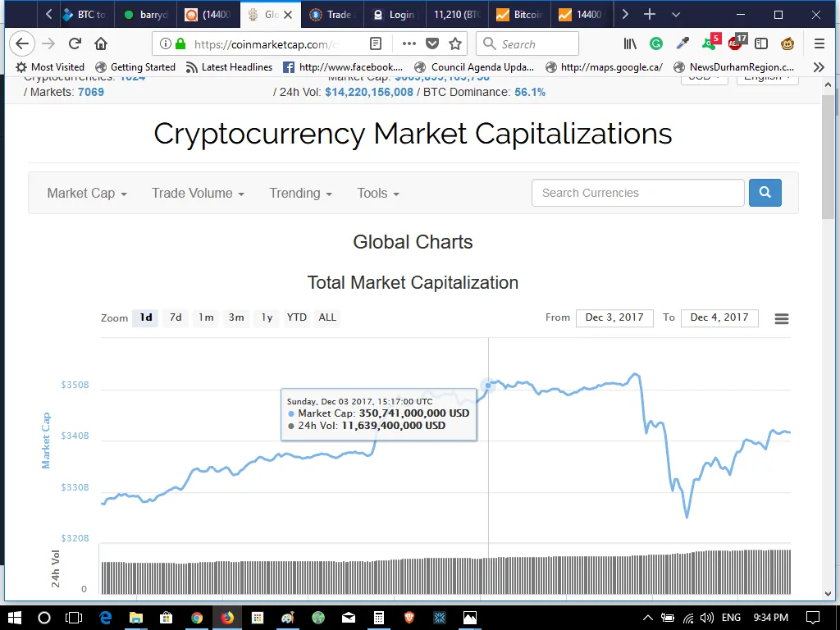The image size is (840, 630).
Task: Click the To date field Dec 4, 2017
Action: click(x=719, y=317)
